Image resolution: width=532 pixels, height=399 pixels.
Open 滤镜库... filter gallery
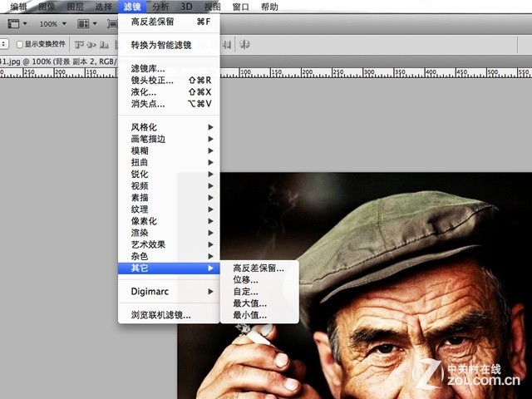click(x=169, y=68)
